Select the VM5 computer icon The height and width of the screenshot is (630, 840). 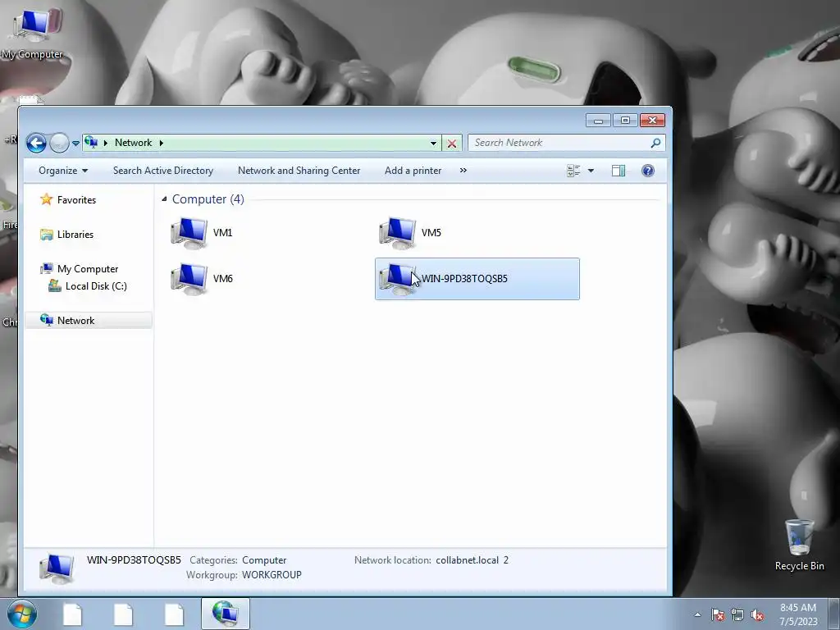click(398, 233)
